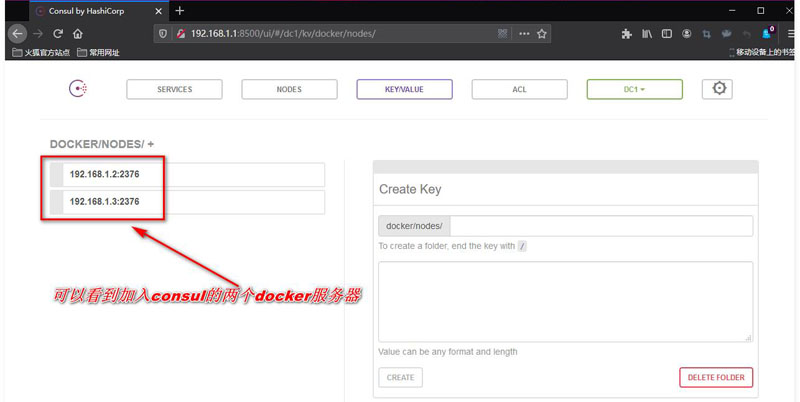
Task: Open the 常用网址 bookmark folder
Action: point(98,53)
